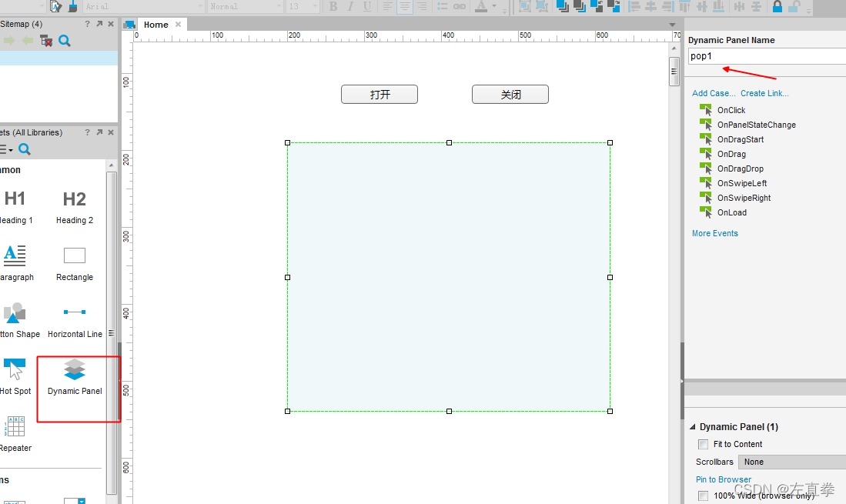Enable 100% Wide (browser only) checkbox
846x504 pixels.
pos(703,496)
